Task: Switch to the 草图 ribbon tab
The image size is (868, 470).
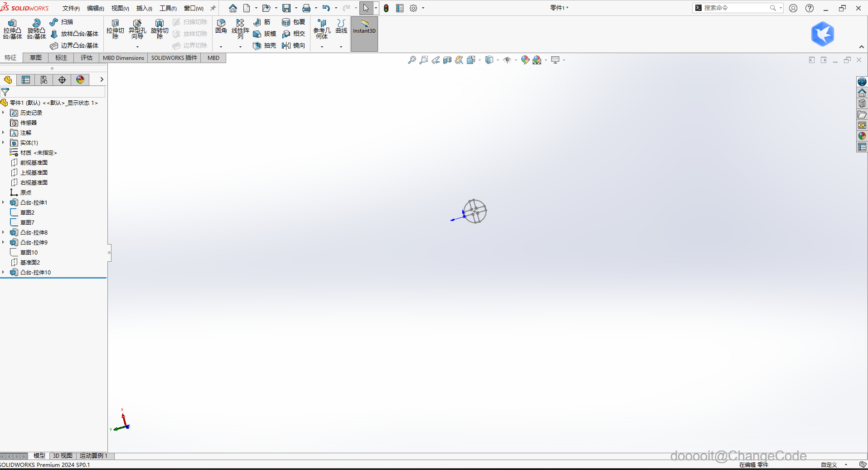Action: (36, 58)
